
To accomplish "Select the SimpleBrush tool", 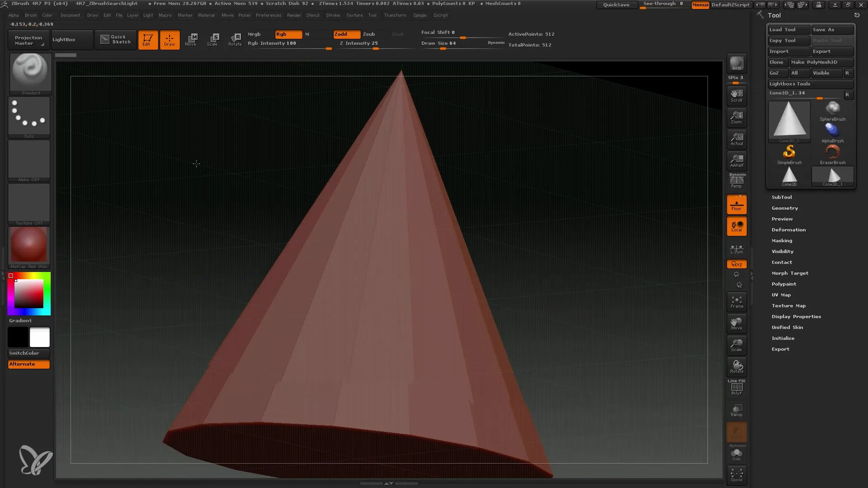I will point(789,154).
